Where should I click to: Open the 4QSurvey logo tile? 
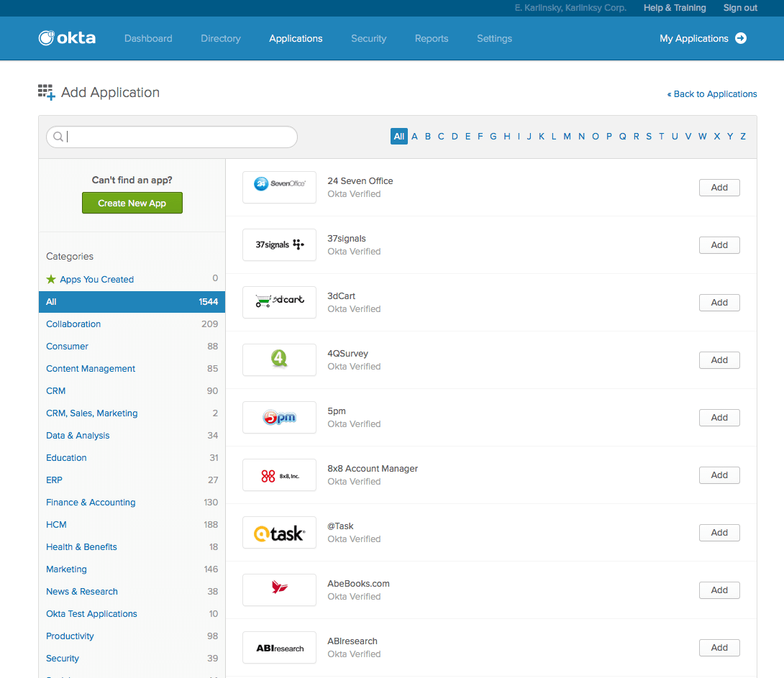point(280,359)
